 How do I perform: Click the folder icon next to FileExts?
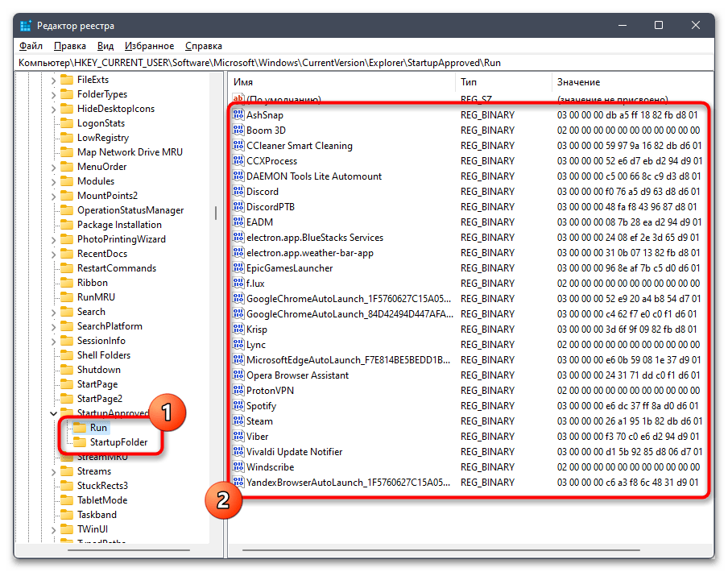pyautogui.click(x=68, y=80)
